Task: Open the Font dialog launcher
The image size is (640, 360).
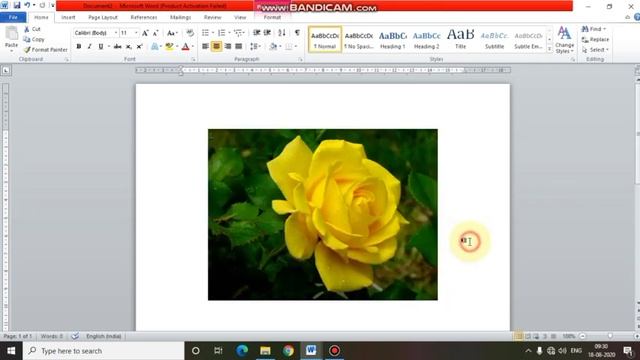Action: tap(193, 60)
